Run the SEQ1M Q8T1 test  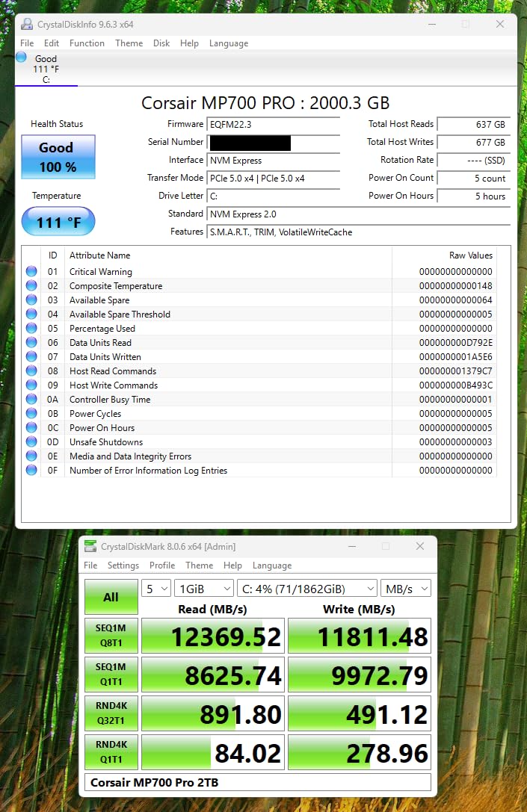[111, 636]
